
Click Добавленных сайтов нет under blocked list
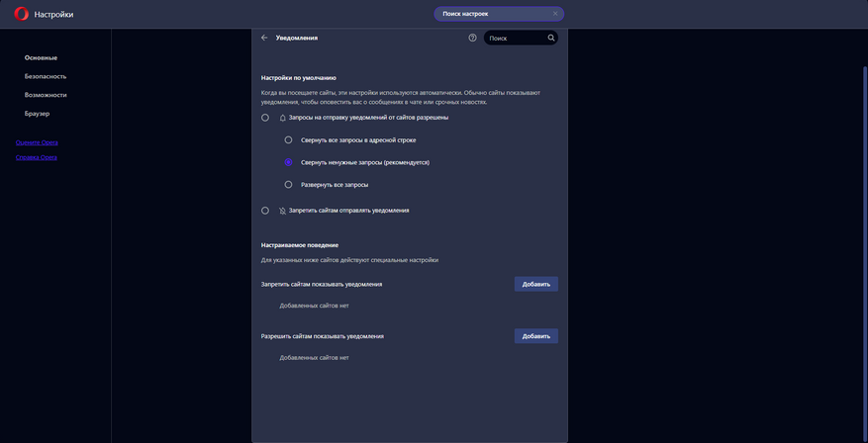pos(314,306)
